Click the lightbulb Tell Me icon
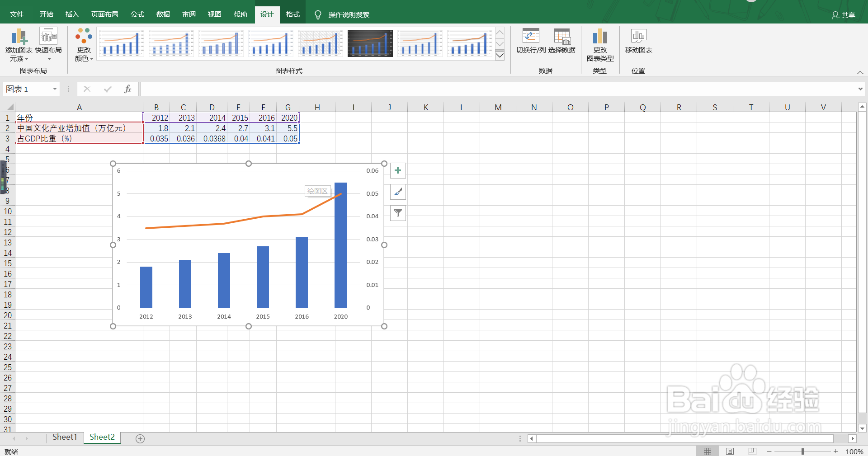 tap(318, 15)
